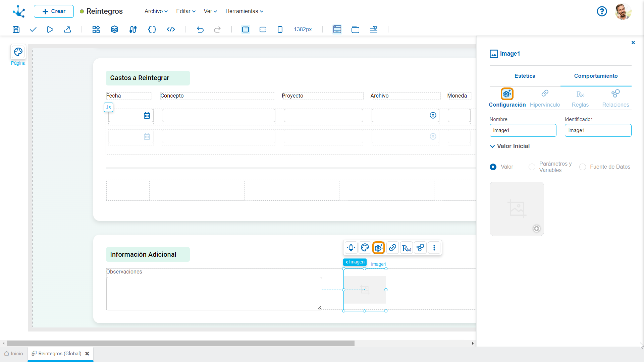Viewport: 644px width, 362px height.
Task: Open the three-dot more options menu
Action: [434, 248]
